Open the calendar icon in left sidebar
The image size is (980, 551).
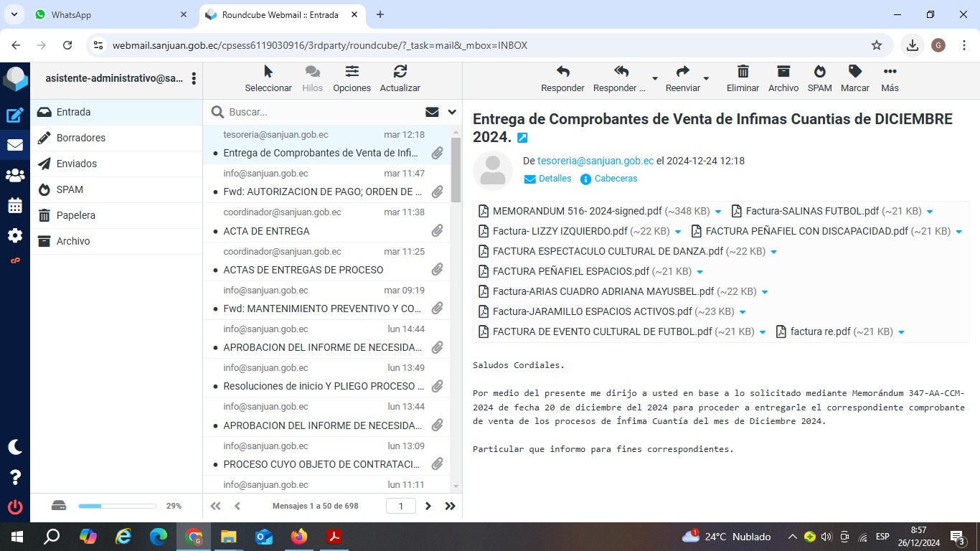[x=14, y=206]
